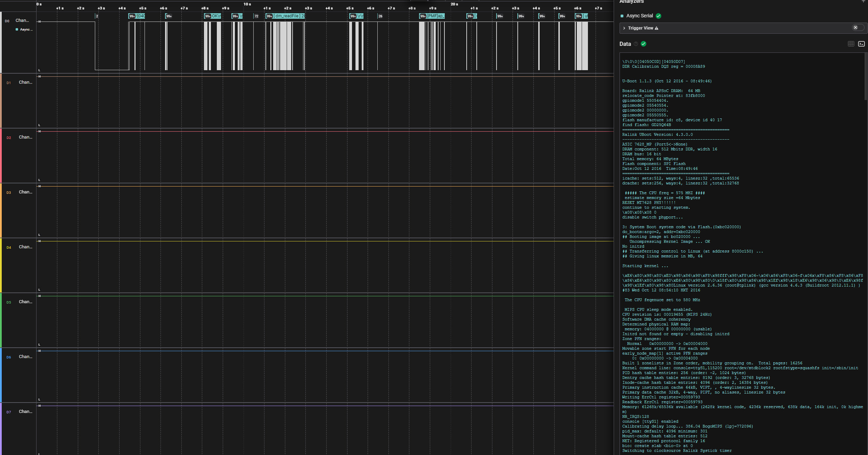Image resolution: width=868 pixels, height=455 pixels.
Task: Click the terminal output scrollbar
Action: [866, 76]
